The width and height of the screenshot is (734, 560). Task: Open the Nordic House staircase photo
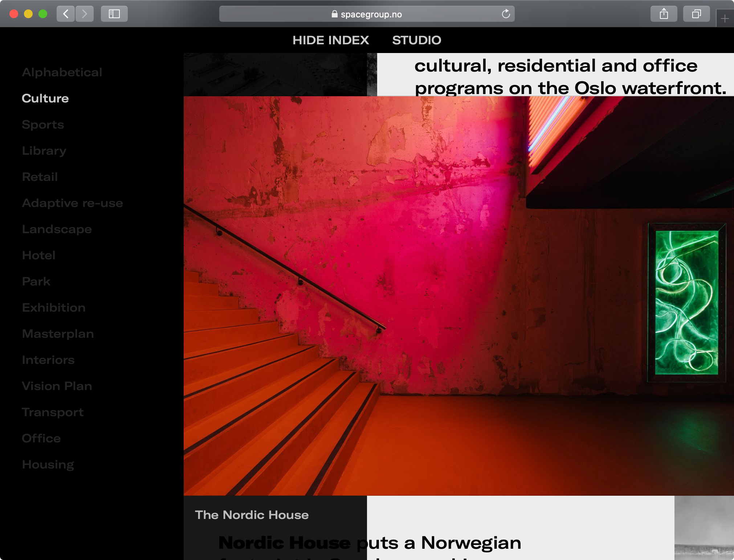[x=458, y=296]
